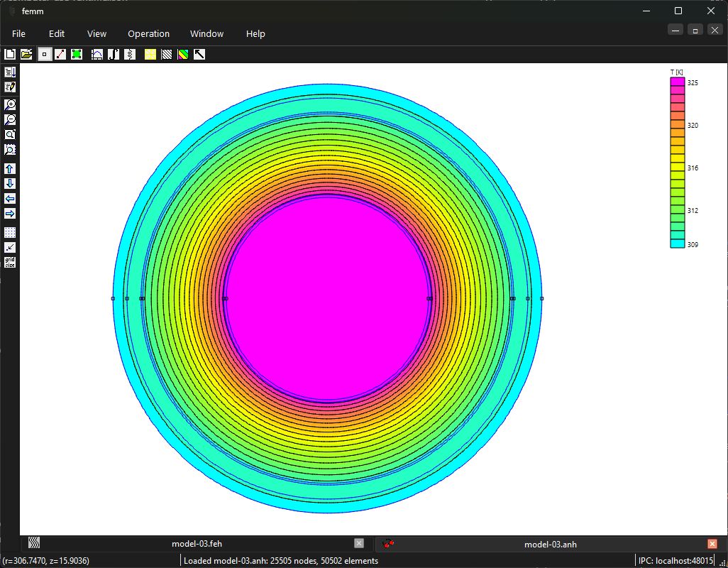Viewport: 728px width, 568px height.
Task: Open the Operation menu
Action: pyautogui.click(x=148, y=33)
